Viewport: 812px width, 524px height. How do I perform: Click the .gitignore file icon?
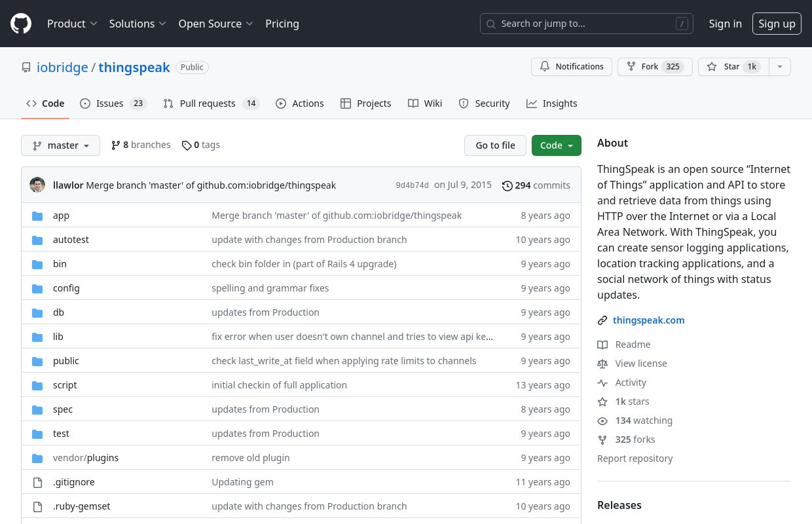(x=37, y=482)
